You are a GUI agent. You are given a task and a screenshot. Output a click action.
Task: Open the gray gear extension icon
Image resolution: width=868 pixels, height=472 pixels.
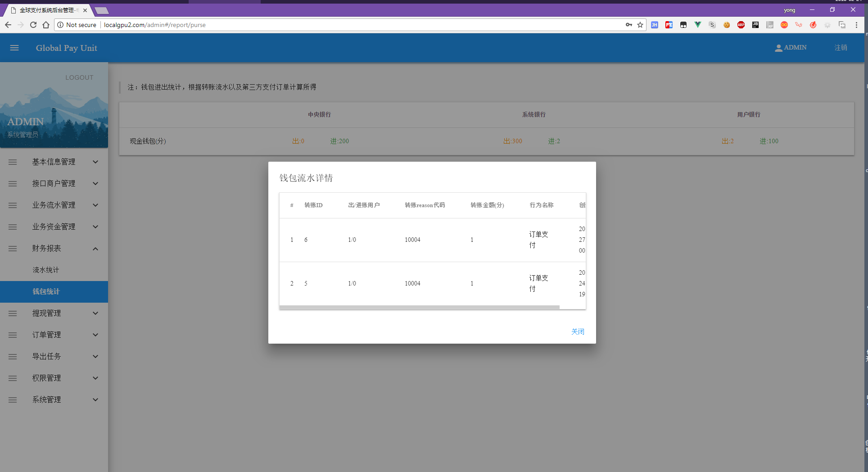[x=827, y=25]
